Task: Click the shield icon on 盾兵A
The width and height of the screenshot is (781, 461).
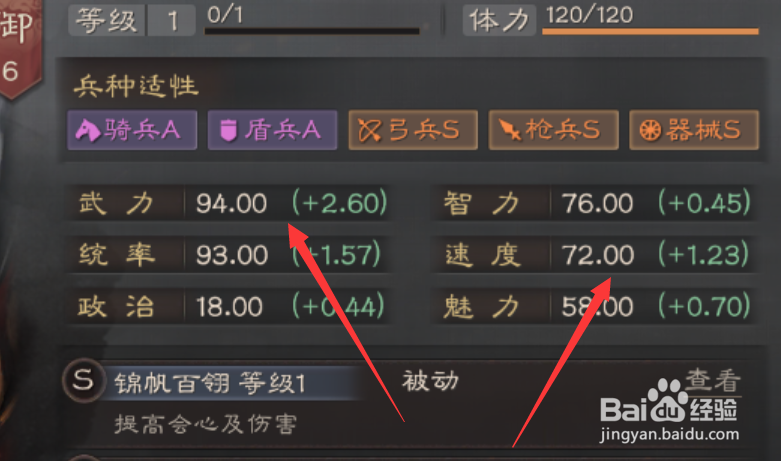Action: (228, 130)
